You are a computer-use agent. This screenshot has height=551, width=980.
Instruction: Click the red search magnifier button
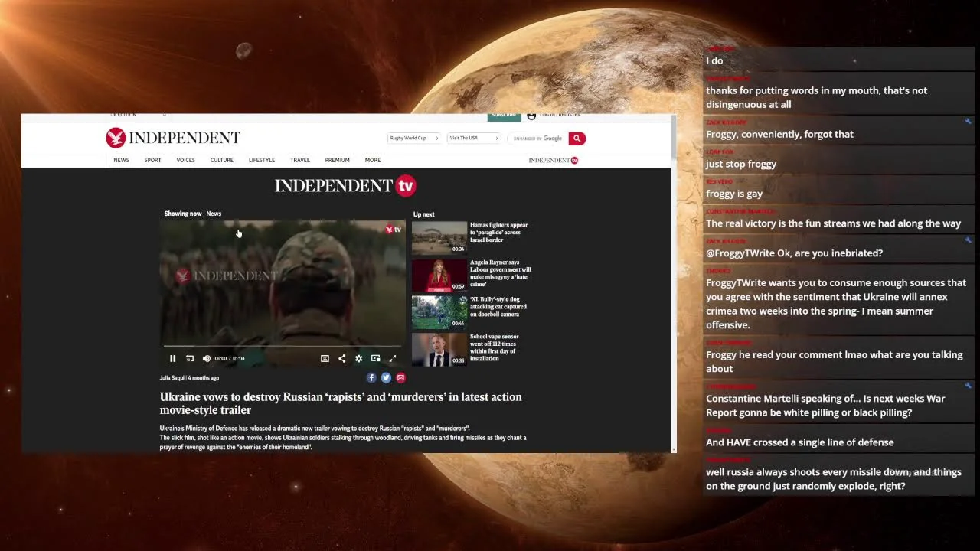tap(577, 139)
